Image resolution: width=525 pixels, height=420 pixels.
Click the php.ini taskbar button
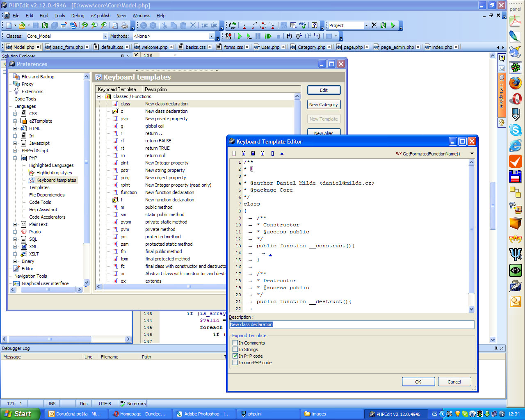click(x=267, y=414)
